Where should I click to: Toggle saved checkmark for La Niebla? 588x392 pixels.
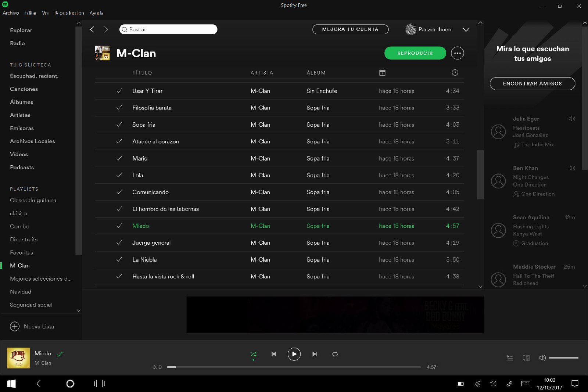point(119,260)
